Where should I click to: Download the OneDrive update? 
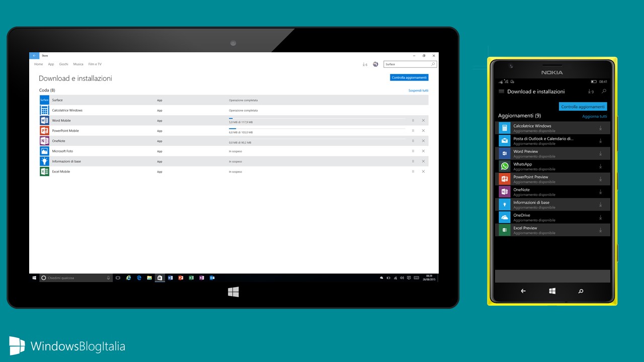[600, 217]
